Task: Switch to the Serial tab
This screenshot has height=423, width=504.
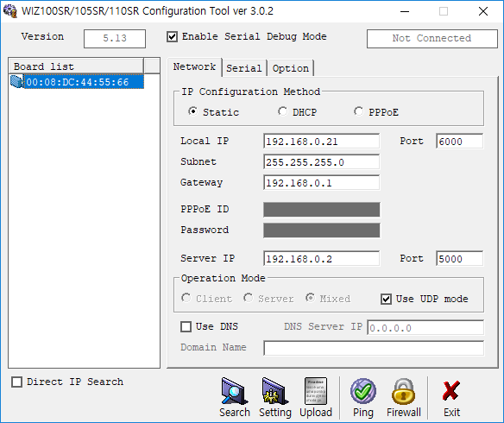Action: coord(244,68)
